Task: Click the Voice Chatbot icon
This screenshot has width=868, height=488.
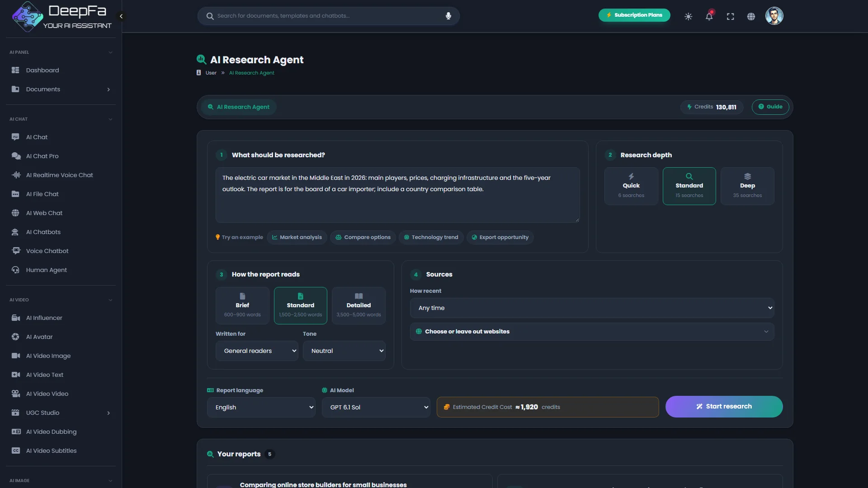Action: click(x=15, y=251)
